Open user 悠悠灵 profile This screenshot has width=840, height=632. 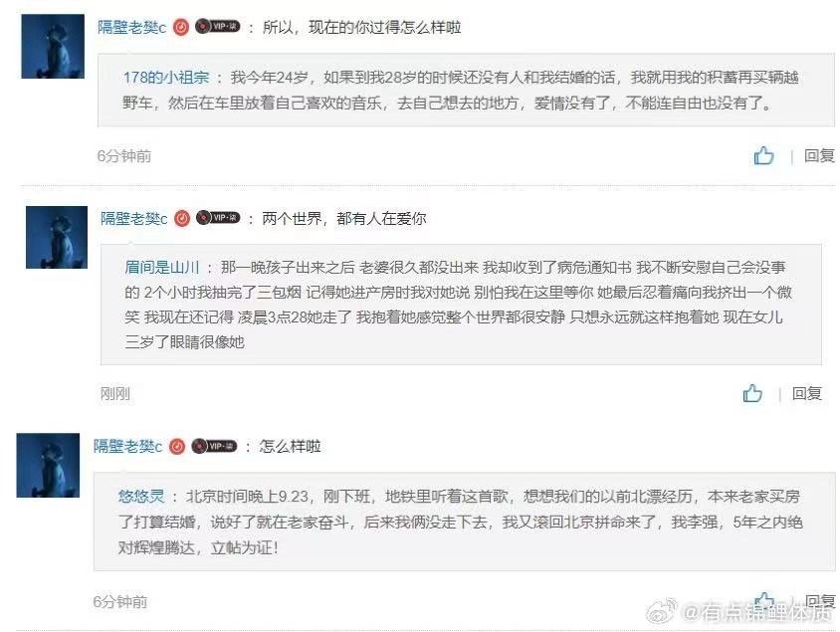(141, 496)
